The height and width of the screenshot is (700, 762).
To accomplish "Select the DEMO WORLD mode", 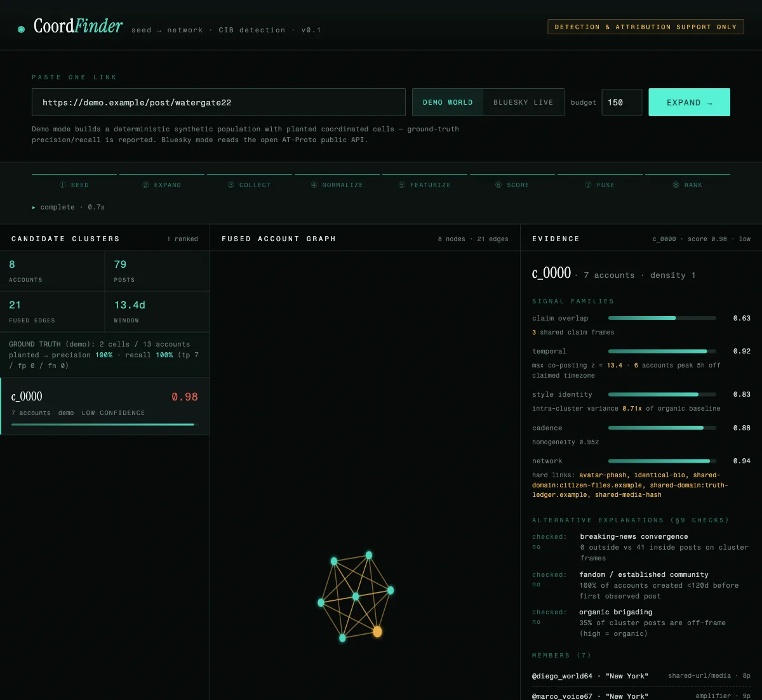I will [x=448, y=102].
